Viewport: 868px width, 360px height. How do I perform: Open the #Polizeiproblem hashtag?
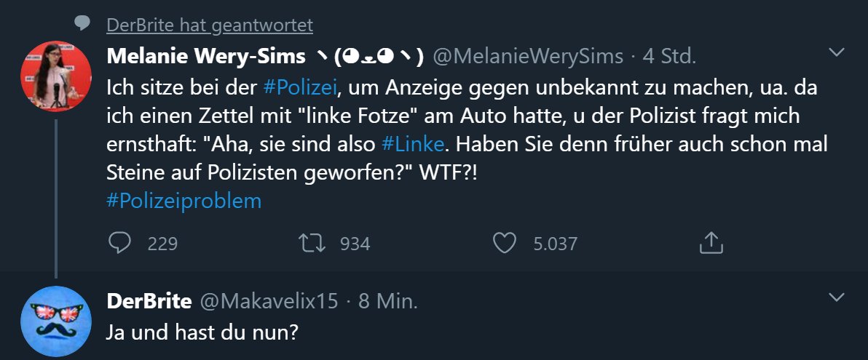184,201
